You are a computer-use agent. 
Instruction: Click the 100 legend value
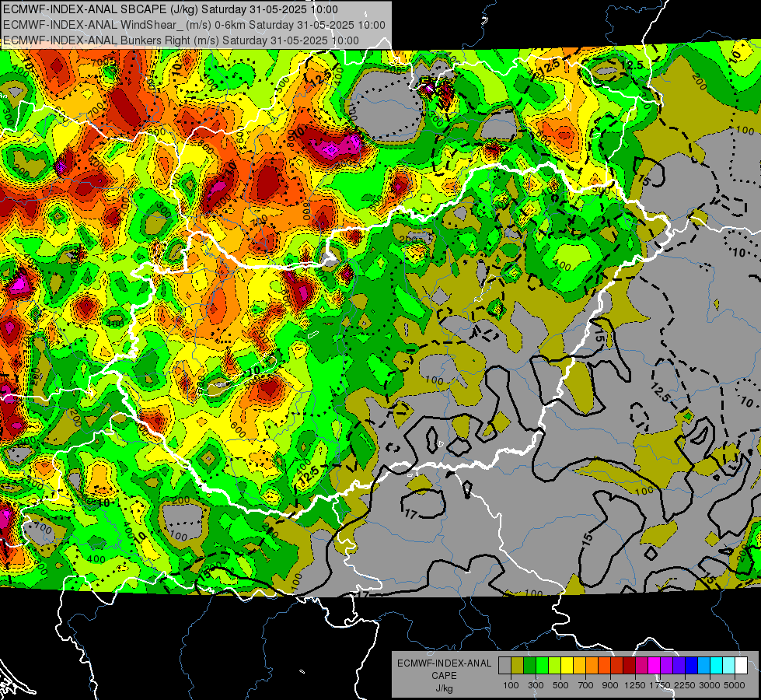pyautogui.click(x=511, y=685)
